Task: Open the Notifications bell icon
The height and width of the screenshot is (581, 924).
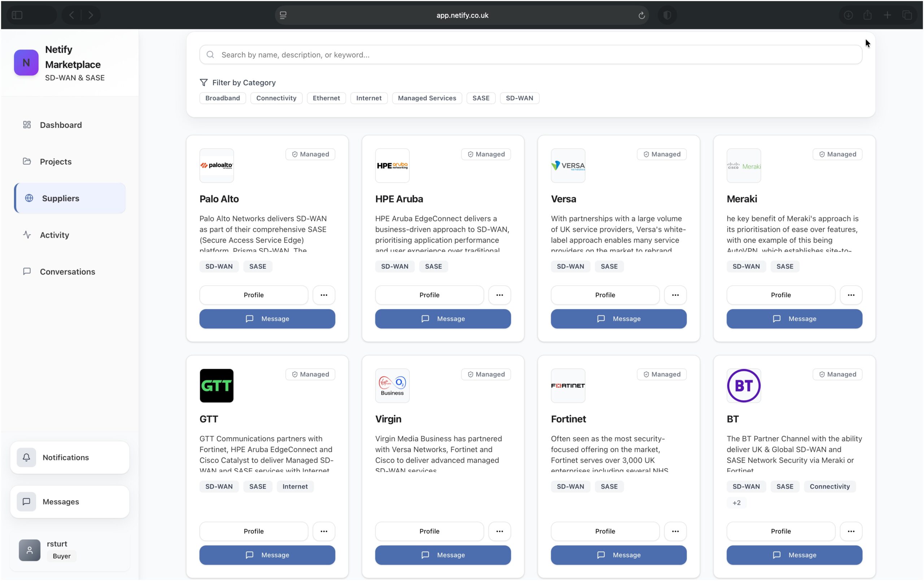Action: pos(26,458)
